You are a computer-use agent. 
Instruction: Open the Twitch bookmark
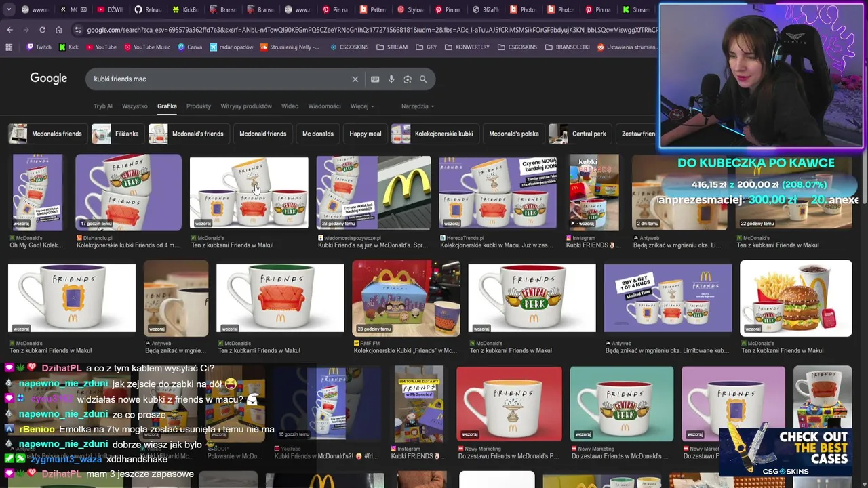[x=39, y=47]
